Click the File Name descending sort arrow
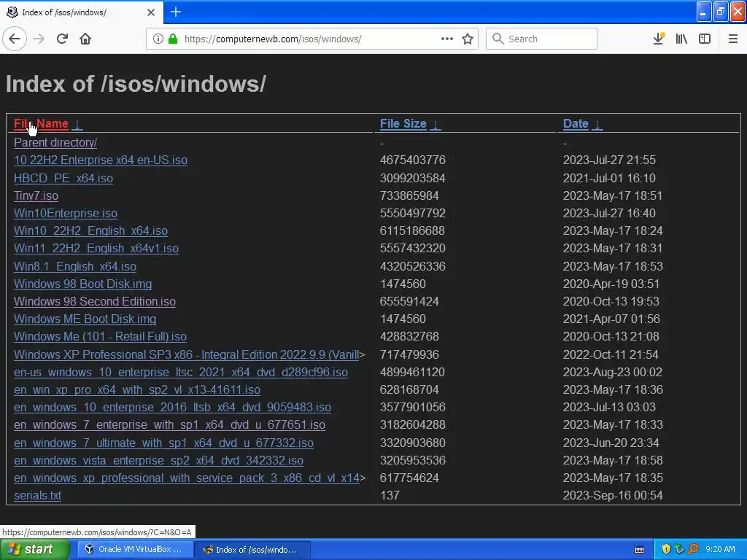The height and width of the screenshot is (560, 747). [x=77, y=124]
